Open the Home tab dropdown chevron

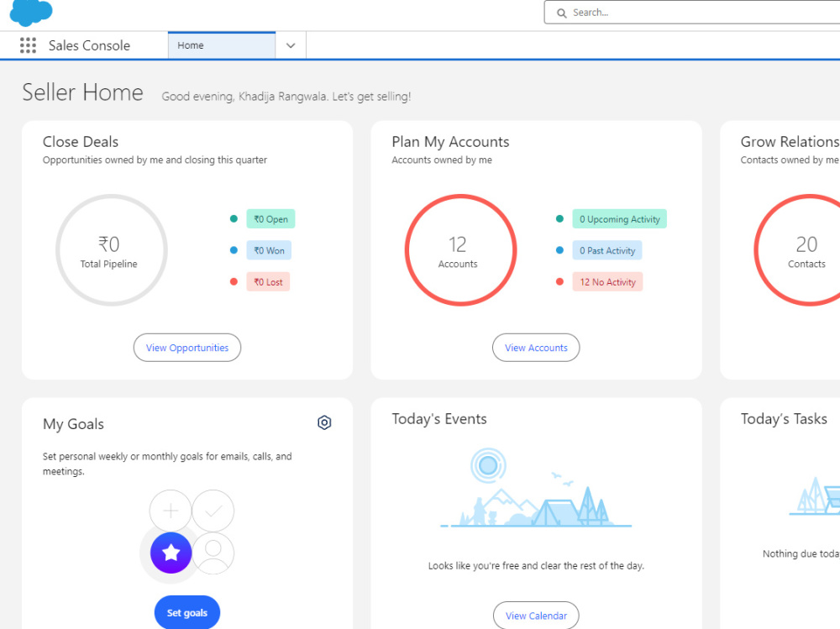[291, 45]
